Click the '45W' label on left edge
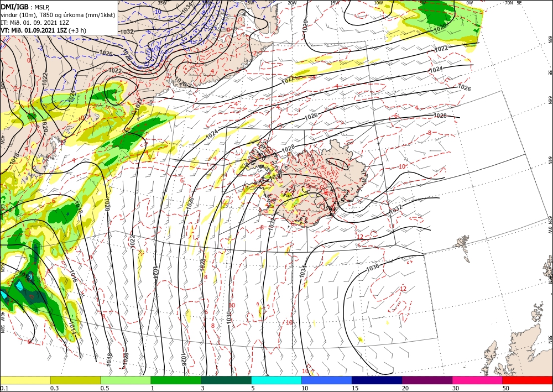Viewport: 553px width, 392px height. 2,140
